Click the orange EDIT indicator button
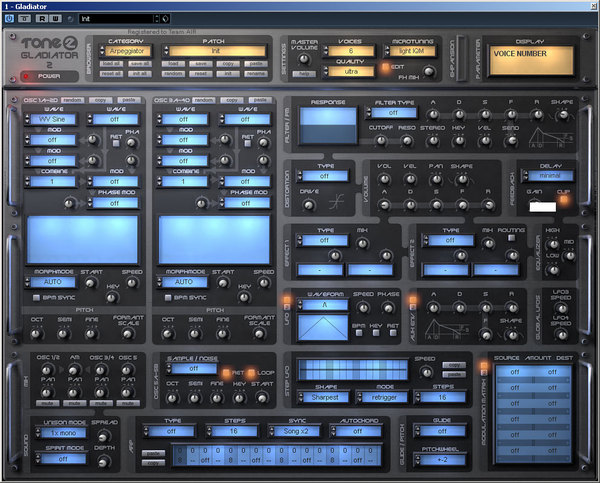This screenshot has width=600, height=483. tap(387, 68)
